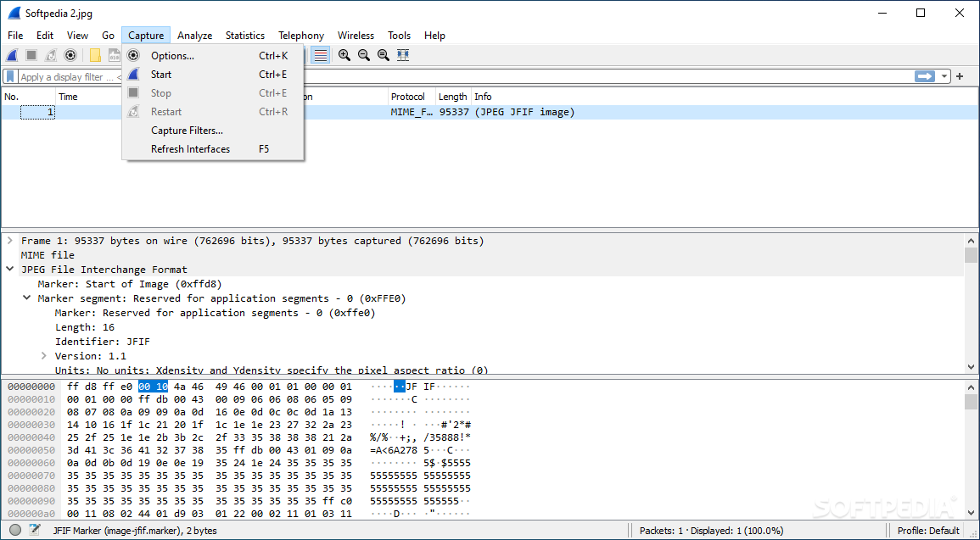Click the packet details scrollbar up arrow

(971, 241)
